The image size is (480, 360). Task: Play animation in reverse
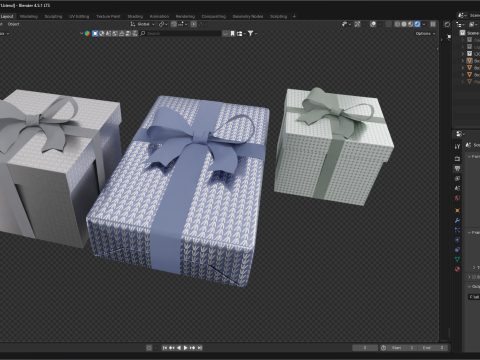pyautogui.click(x=179, y=348)
